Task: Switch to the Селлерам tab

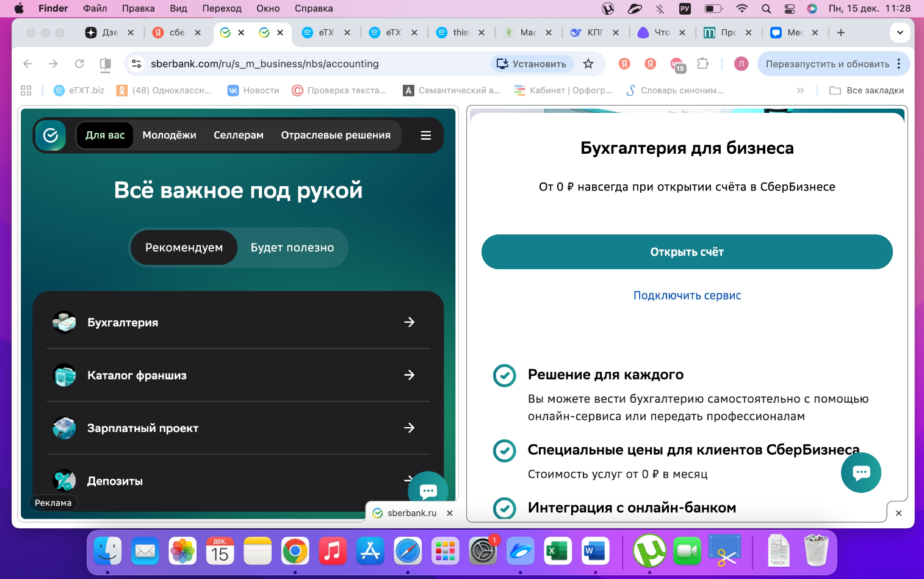Action: (x=238, y=135)
